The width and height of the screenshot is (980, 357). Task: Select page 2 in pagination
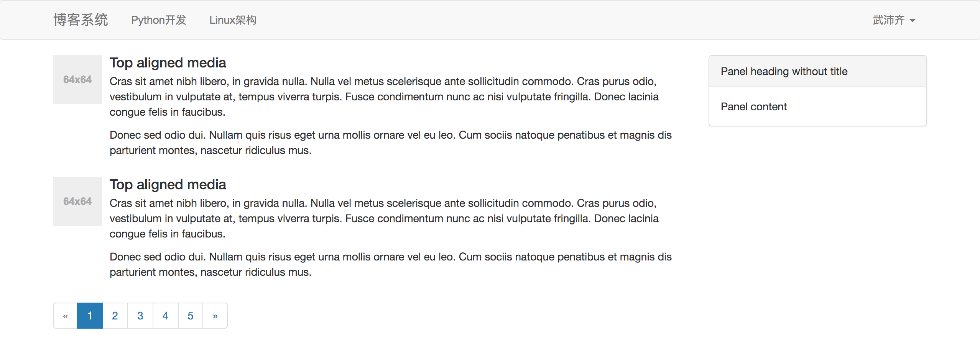(x=115, y=316)
